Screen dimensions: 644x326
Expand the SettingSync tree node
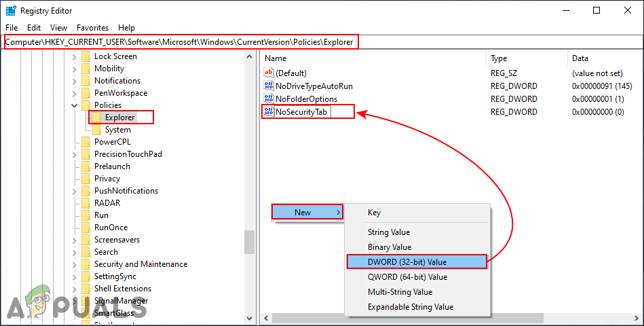pos(75,276)
